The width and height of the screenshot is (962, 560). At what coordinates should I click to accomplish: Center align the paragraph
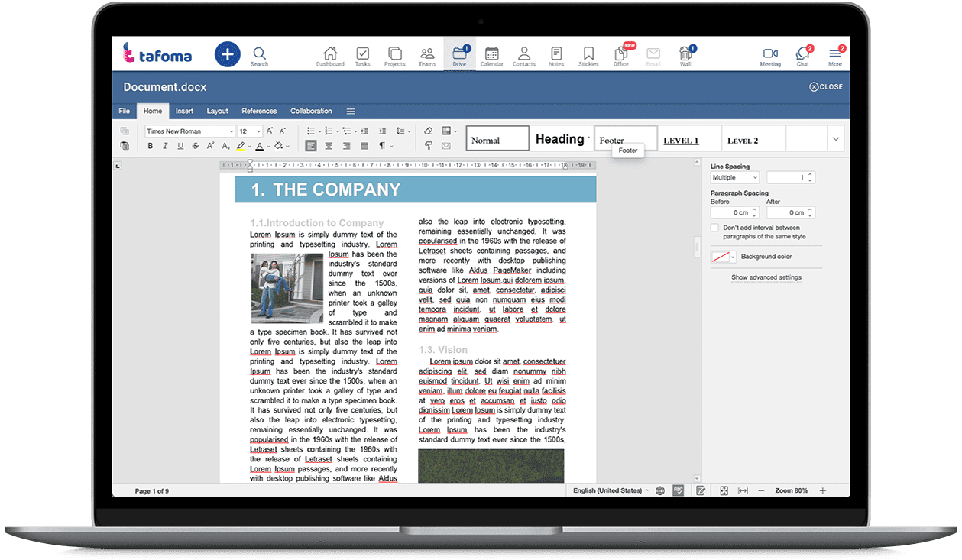coord(329,146)
